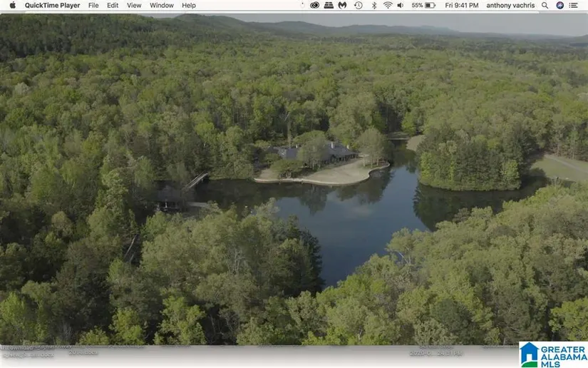This screenshot has width=588, height=368.
Task: Open the Apple menu
Action: coord(12,5)
